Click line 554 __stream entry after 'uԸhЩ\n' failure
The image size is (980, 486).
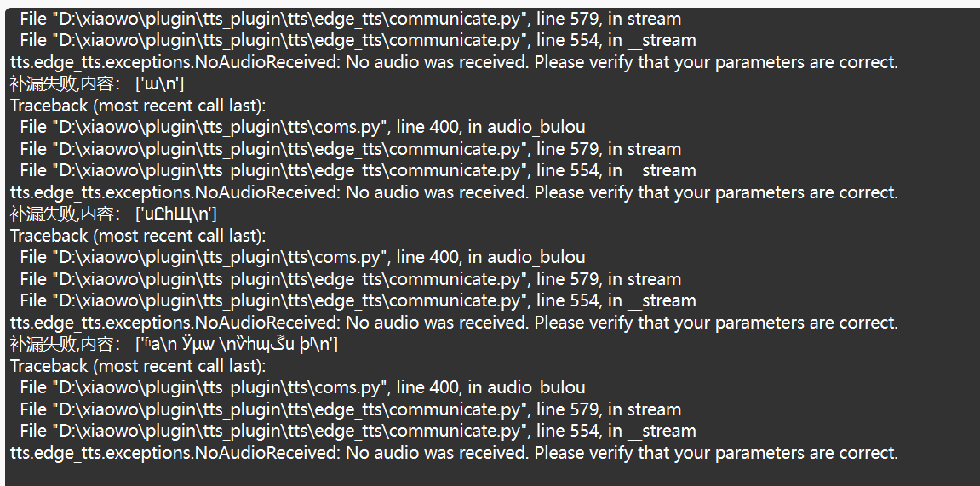click(358, 300)
